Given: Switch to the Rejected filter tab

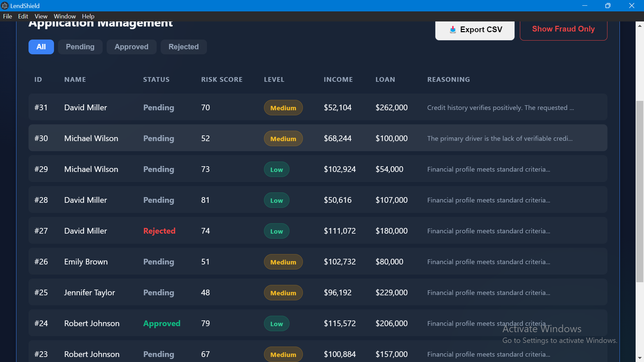Looking at the screenshot, I should click(183, 47).
